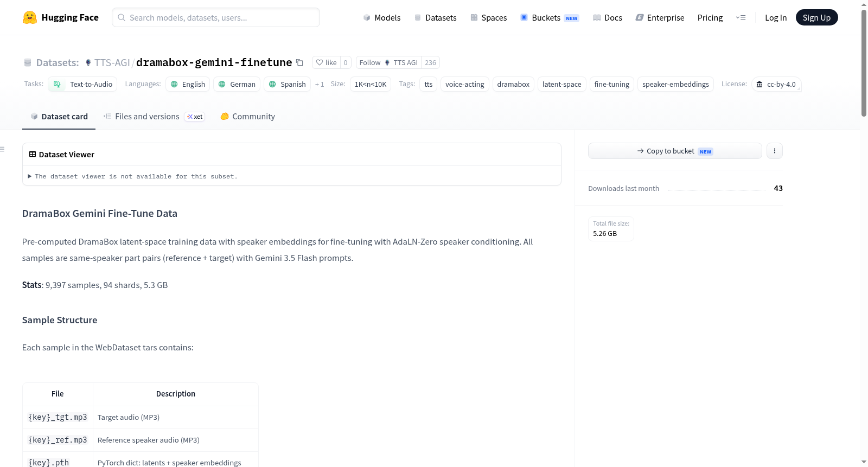The width and height of the screenshot is (868, 467).
Task: Click the heart like button
Action: tap(327, 62)
